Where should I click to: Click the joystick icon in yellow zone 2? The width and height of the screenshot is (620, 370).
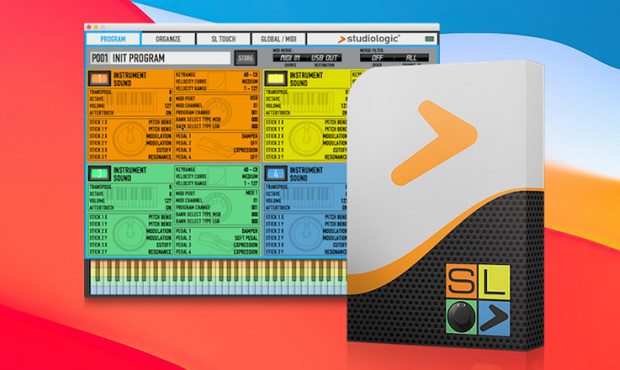coord(306,139)
